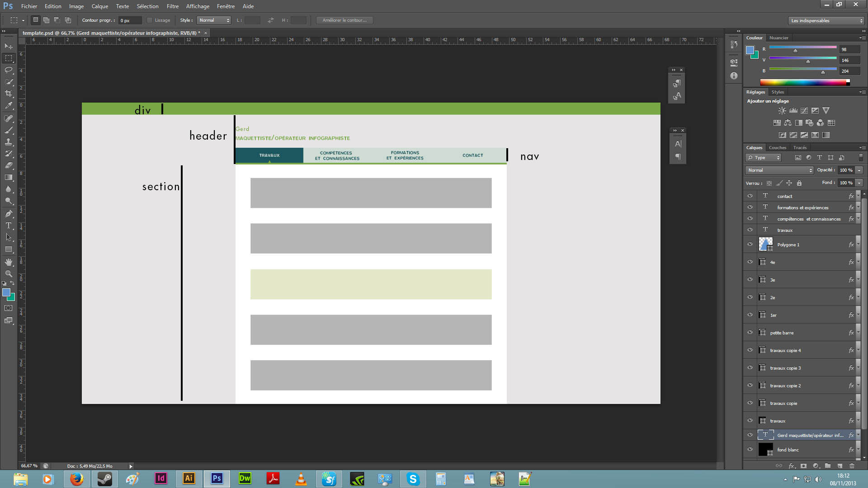Open the Type layer filter dropdown

[x=764, y=158]
